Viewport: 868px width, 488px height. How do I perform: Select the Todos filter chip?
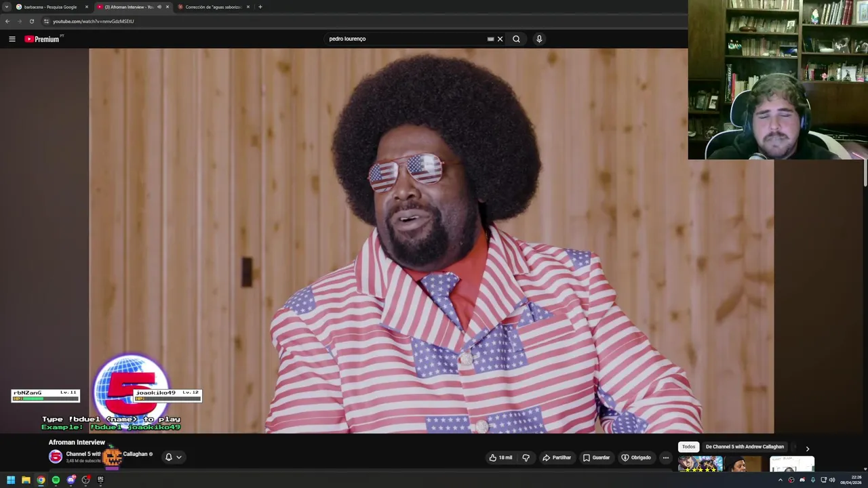tap(689, 447)
